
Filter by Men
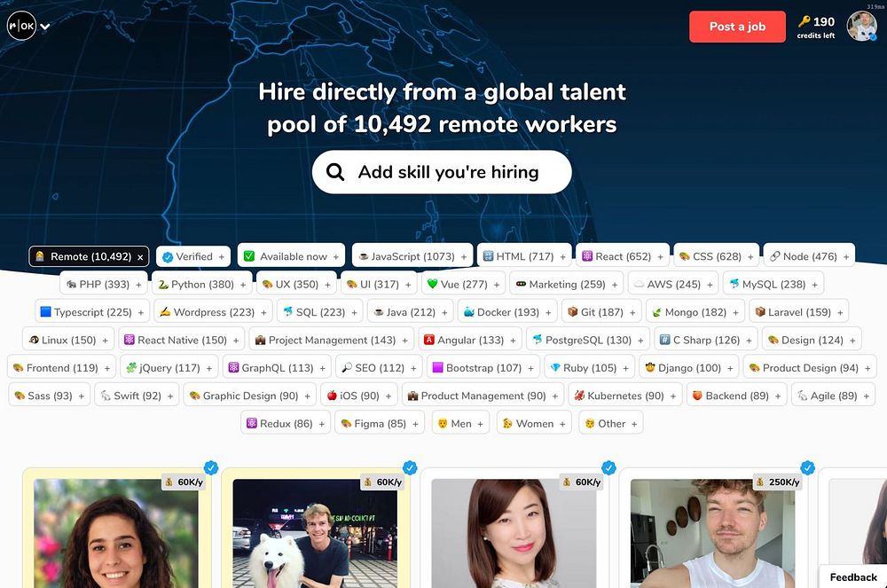(x=460, y=423)
